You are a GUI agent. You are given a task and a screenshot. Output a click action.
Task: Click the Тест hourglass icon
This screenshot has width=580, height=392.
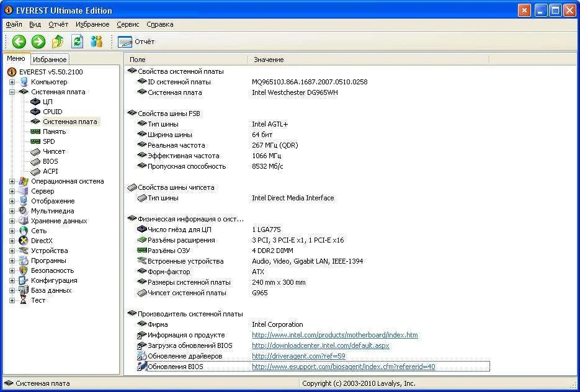(x=24, y=300)
